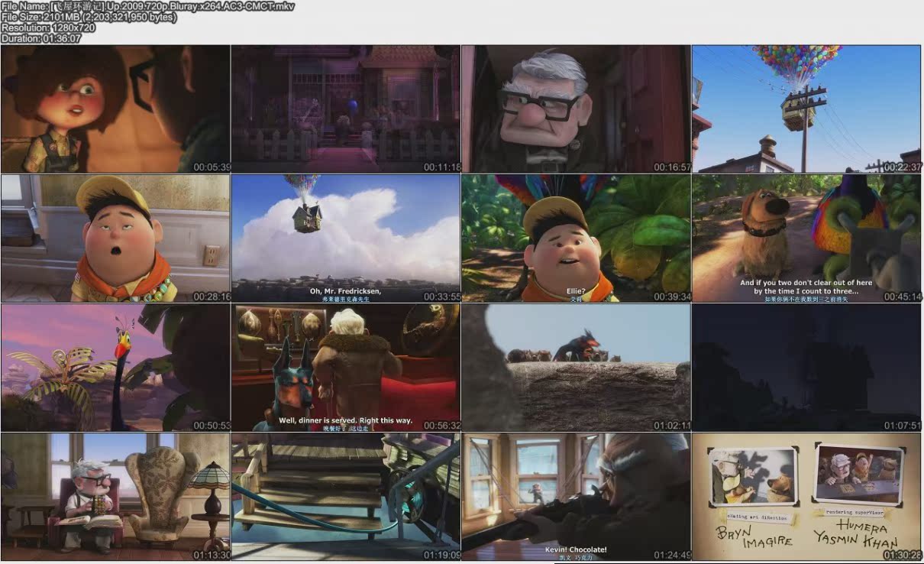
Task: Open Carl reading in armchair frame at 01:13:30
Action: [x=115, y=497]
